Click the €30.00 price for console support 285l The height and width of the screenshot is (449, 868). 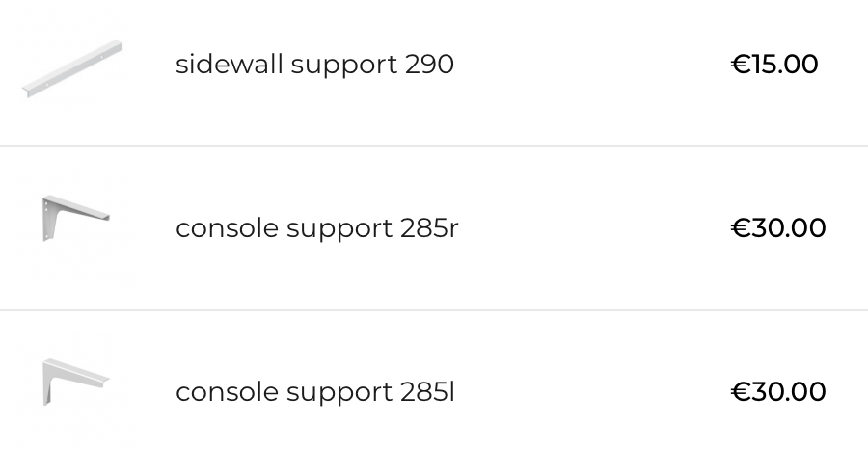point(778,392)
